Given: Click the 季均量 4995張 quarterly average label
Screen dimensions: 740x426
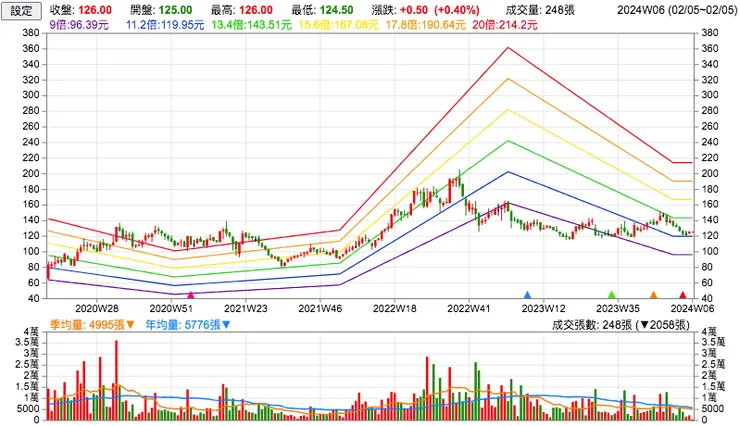Looking at the screenshot, I should [87, 325].
